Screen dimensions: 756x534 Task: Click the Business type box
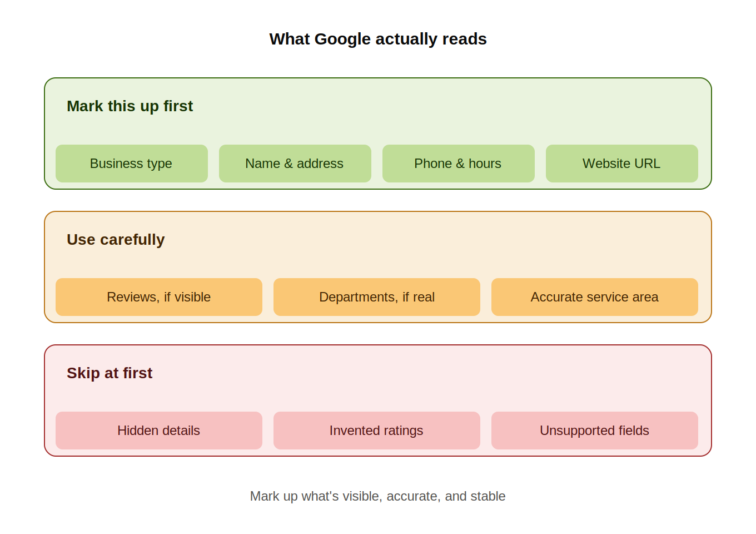[132, 164]
